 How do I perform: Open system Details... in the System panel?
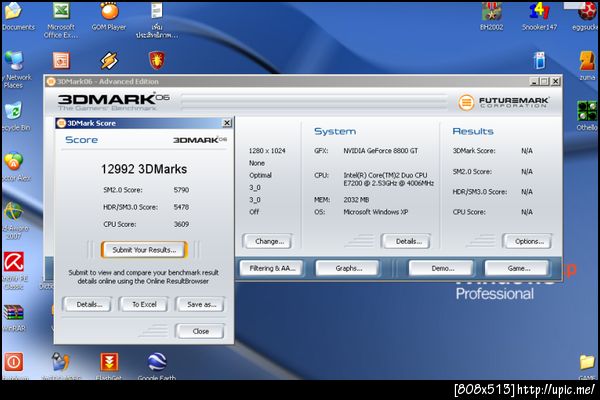(408, 242)
